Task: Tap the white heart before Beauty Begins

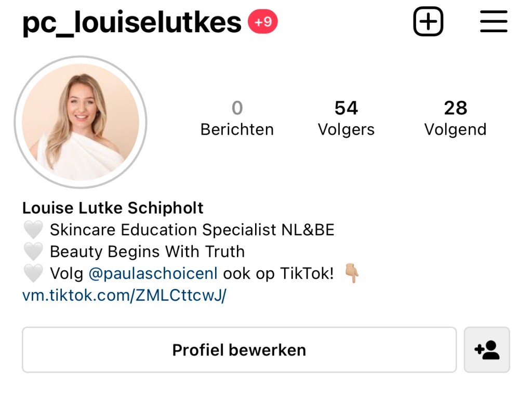Action: pyautogui.click(x=33, y=252)
